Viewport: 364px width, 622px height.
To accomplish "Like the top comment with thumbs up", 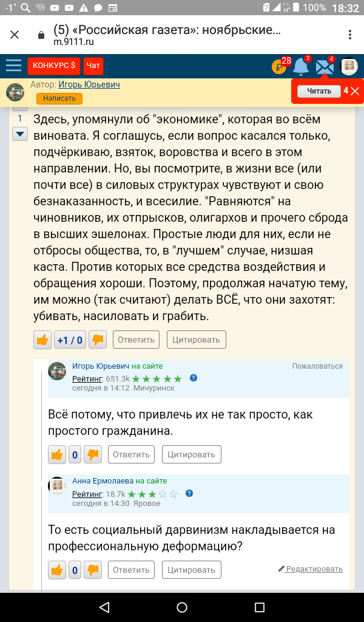I will pyautogui.click(x=42, y=340).
